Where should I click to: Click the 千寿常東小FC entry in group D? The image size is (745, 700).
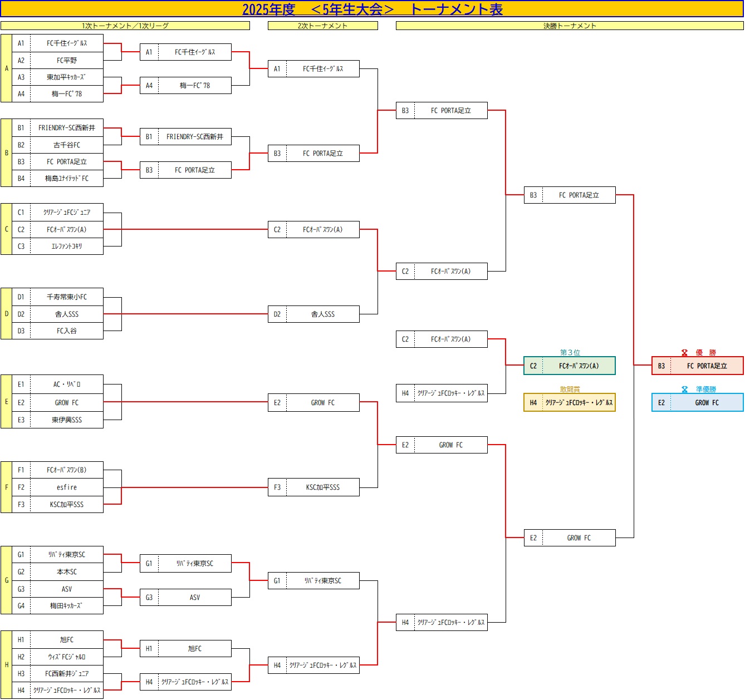point(67,297)
